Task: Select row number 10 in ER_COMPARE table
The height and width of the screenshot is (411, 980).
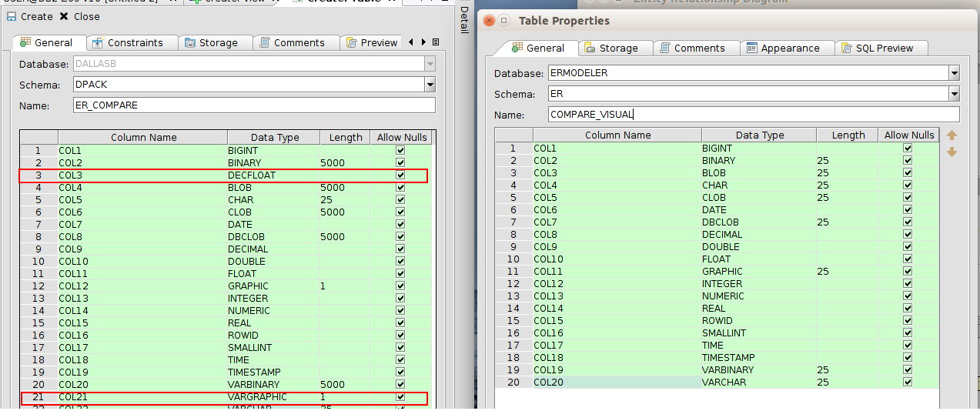Action: point(38,261)
